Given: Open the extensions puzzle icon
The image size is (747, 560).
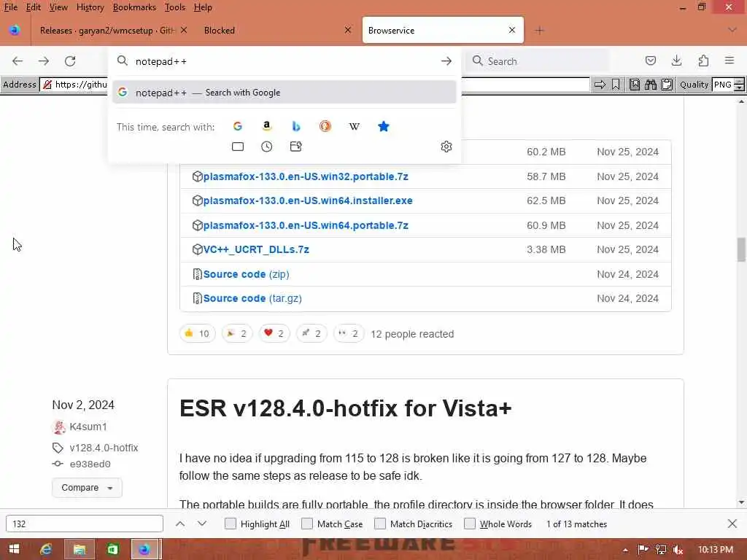Looking at the screenshot, I should click(703, 61).
